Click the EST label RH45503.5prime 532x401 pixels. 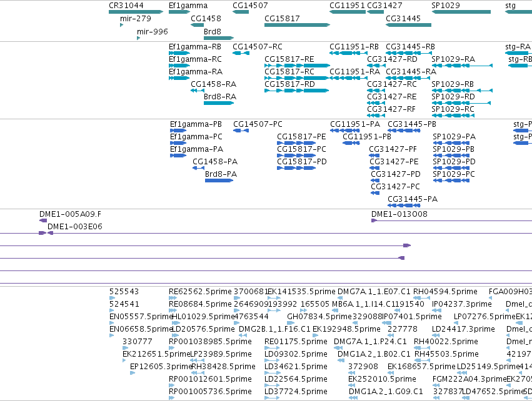(446, 354)
